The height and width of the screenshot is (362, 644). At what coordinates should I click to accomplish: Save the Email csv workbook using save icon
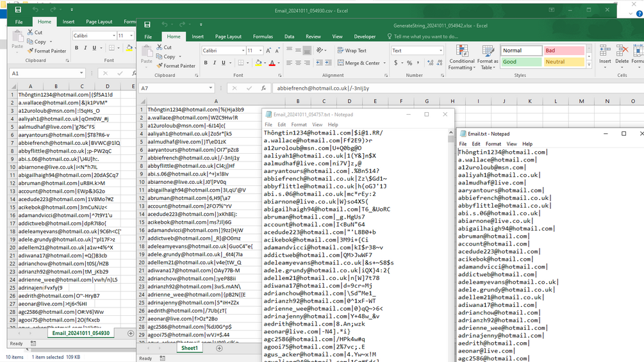18,10
